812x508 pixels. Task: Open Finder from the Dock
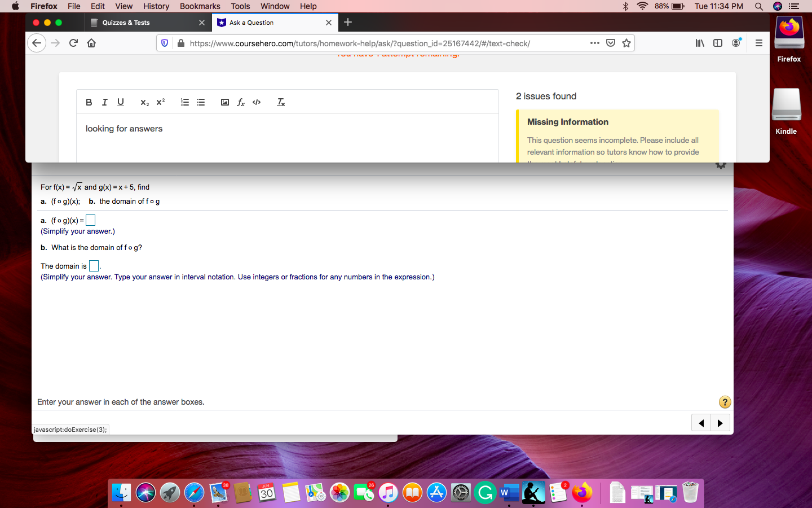(121, 493)
